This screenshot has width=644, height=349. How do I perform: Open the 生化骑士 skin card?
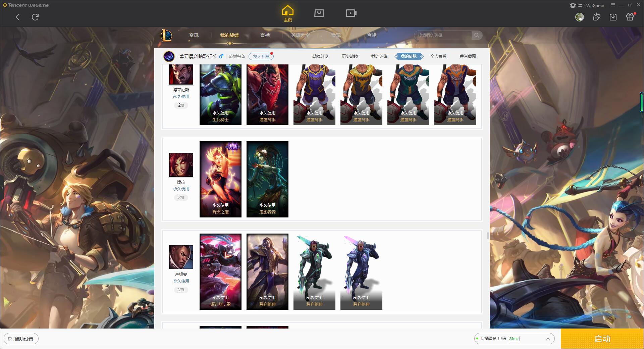click(x=220, y=95)
